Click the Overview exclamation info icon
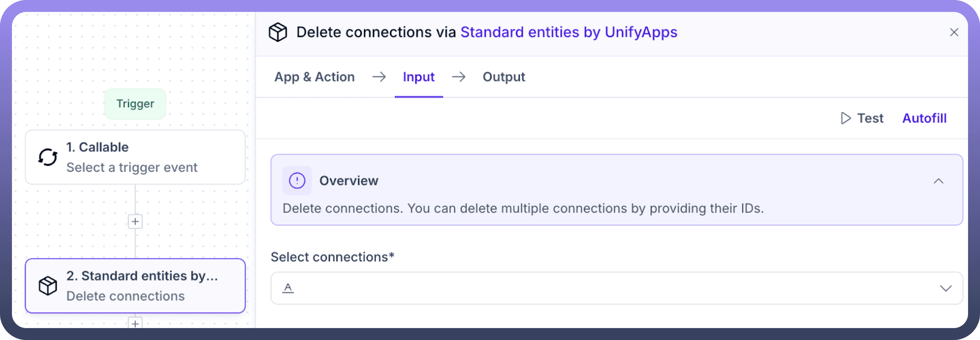Viewport: 980px width, 340px height. [x=297, y=181]
